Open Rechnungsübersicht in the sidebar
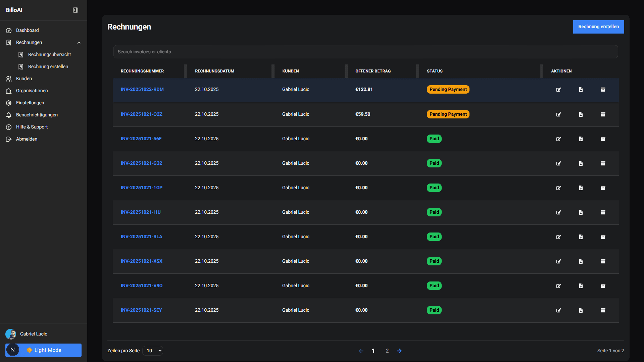This screenshot has width=644, height=362. click(49, 54)
